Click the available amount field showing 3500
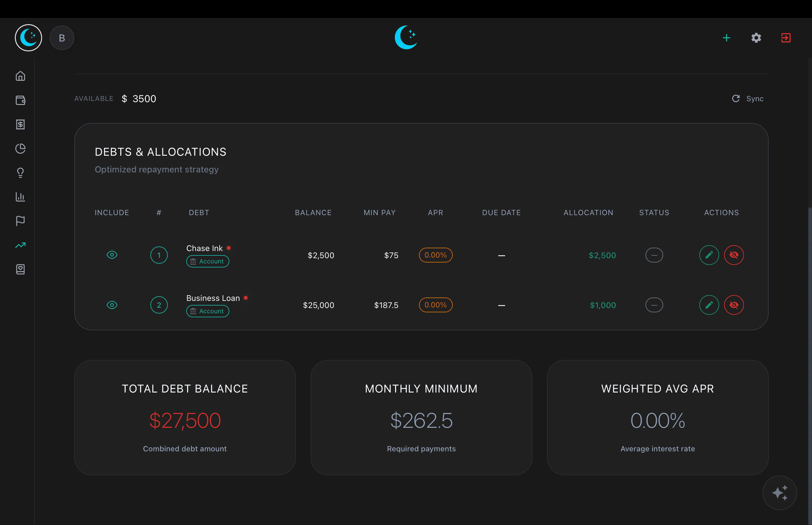The width and height of the screenshot is (812, 525). (144, 99)
